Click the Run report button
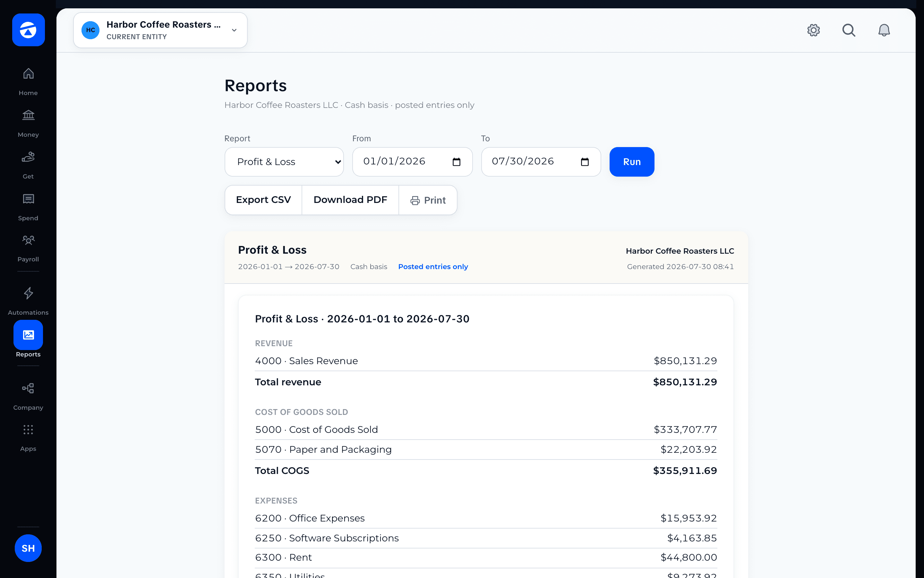924x578 pixels. (631, 162)
